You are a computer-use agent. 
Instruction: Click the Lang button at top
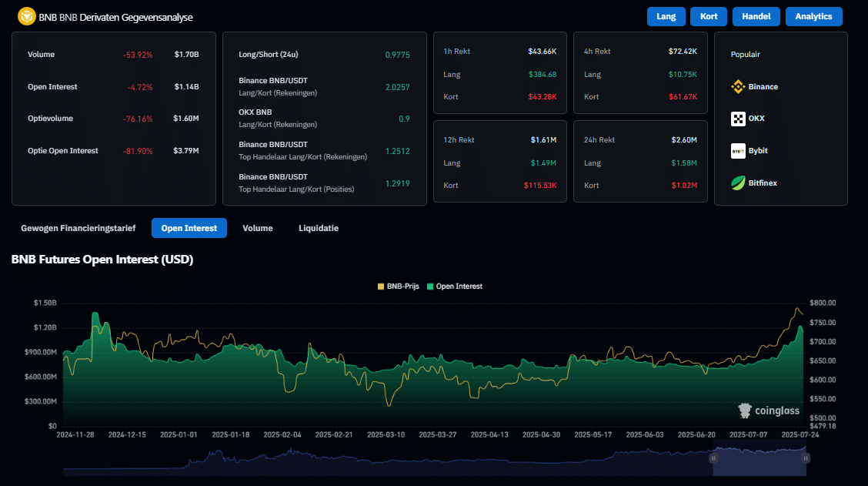click(x=666, y=17)
